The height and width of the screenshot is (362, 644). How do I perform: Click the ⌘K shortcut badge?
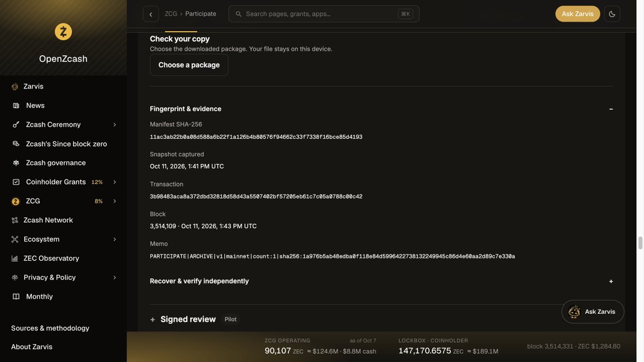tap(406, 14)
